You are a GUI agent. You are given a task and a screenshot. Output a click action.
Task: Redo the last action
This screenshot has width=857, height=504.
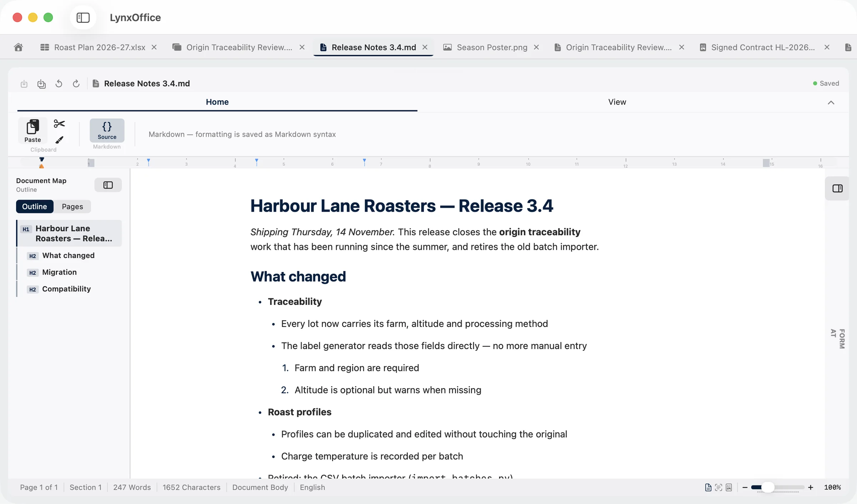click(76, 84)
